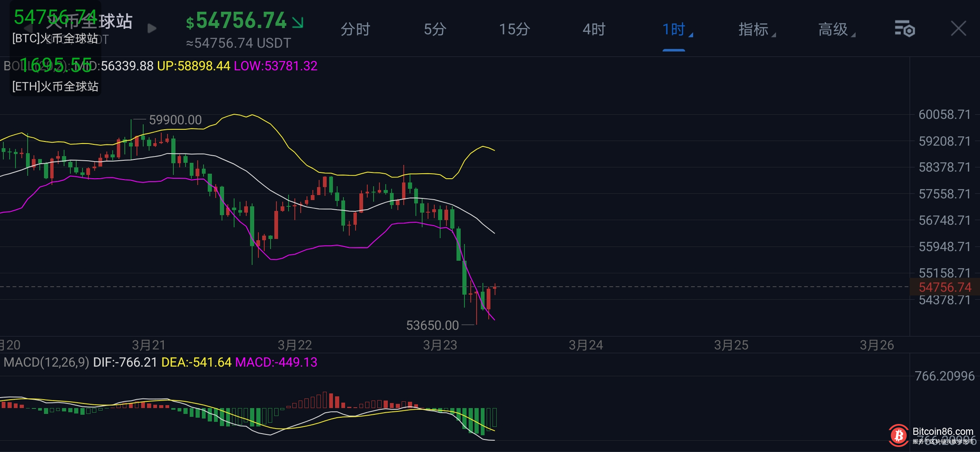Close the fullscreen chart with X
The width and height of the screenshot is (980, 452).
tap(958, 29)
